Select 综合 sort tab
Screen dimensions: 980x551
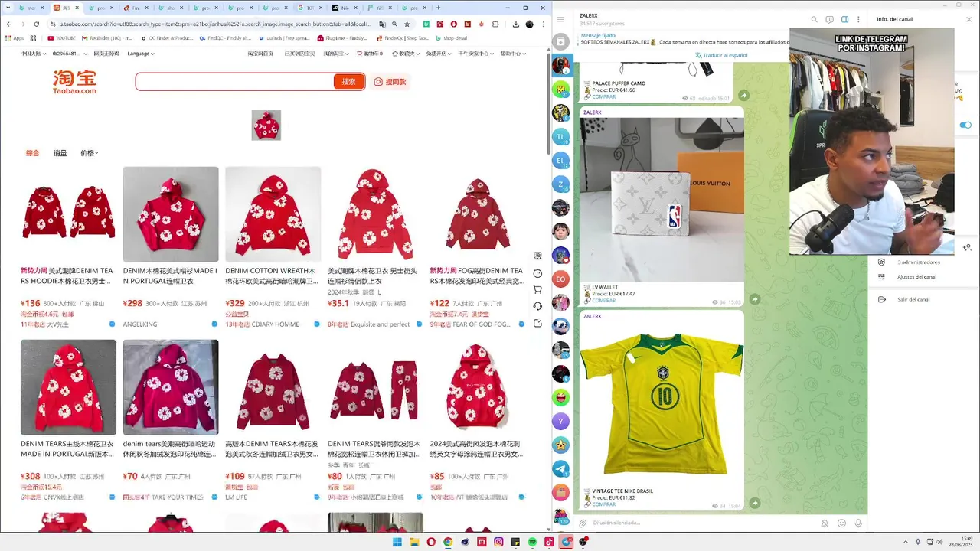(32, 153)
